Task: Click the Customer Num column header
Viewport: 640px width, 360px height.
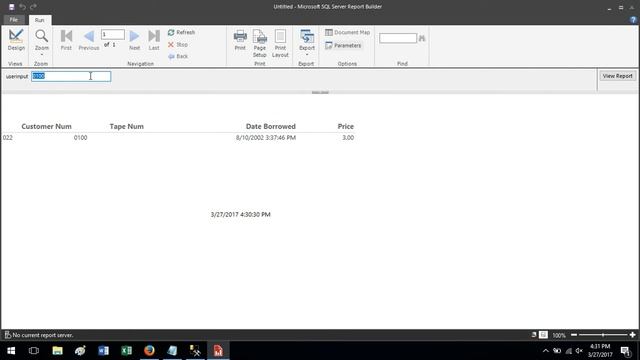Action: point(47,127)
